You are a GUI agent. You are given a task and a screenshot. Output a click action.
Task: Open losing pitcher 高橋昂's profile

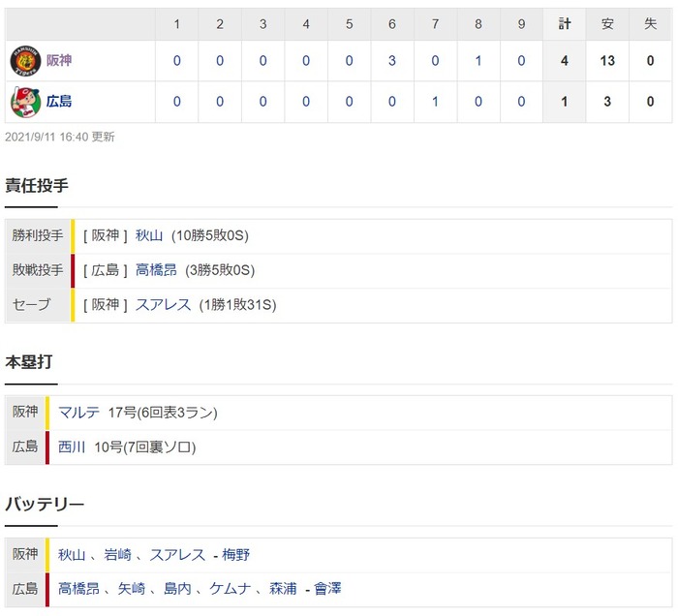pos(156,270)
